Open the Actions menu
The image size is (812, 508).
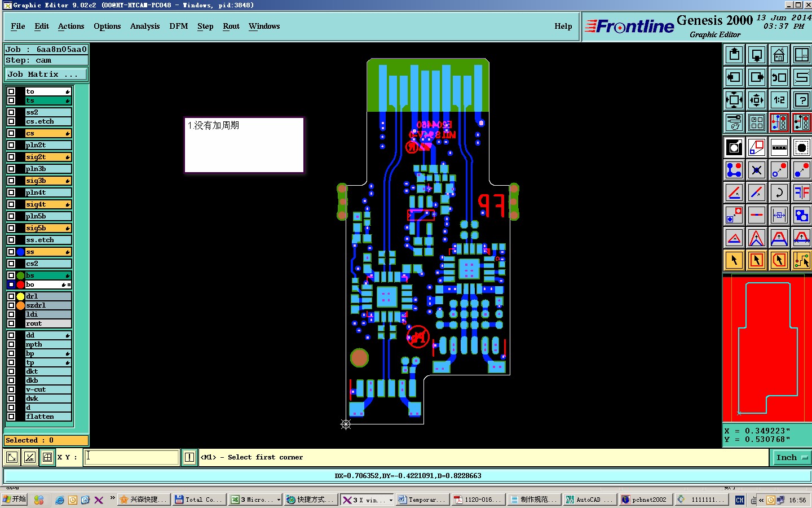coord(71,26)
